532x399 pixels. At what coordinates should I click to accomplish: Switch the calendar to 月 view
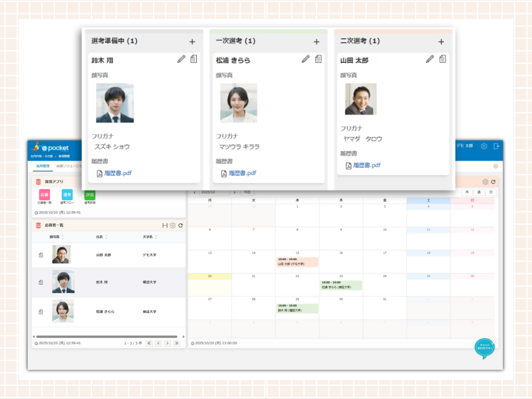pyautogui.click(x=467, y=192)
